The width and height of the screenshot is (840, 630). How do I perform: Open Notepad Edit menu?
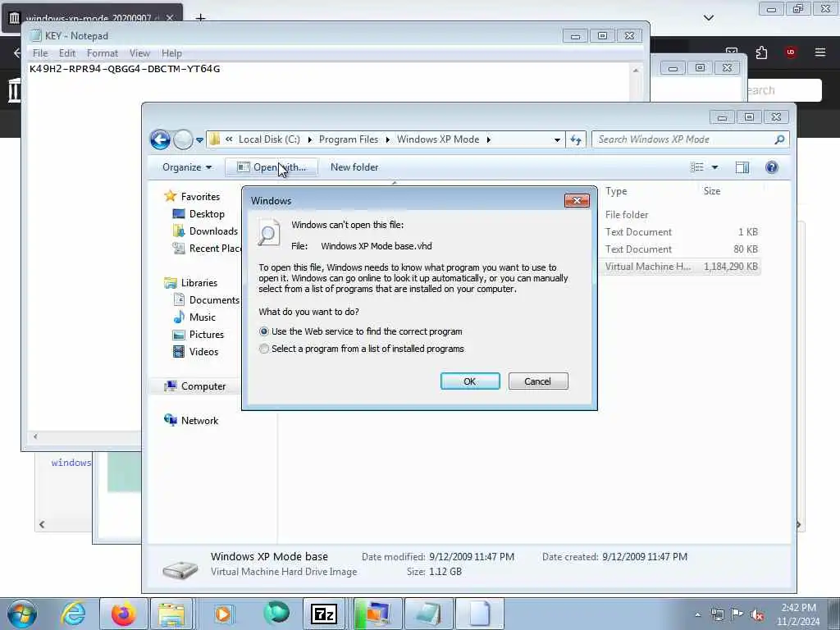point(67,53)
